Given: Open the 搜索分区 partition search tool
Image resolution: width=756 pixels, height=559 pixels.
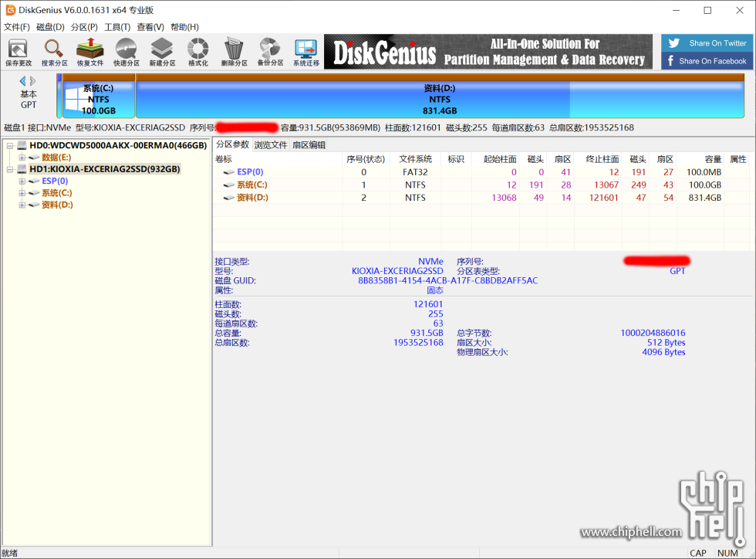Looking at the screenshot, I should coord(54,53).
